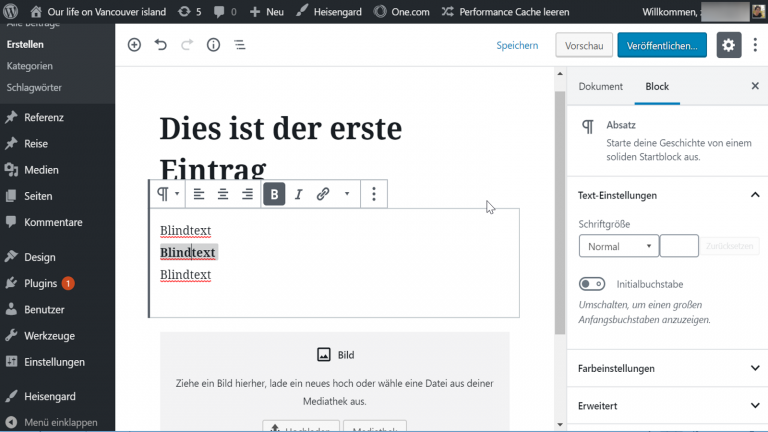This screenshot has width=768, height=432.
Task: Open the settings gear panel
Action: tap(728, 45)
